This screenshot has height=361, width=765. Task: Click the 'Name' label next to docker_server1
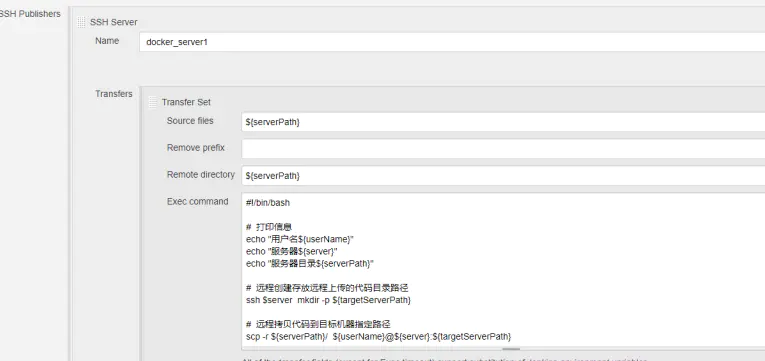click(x=107, y=40)
